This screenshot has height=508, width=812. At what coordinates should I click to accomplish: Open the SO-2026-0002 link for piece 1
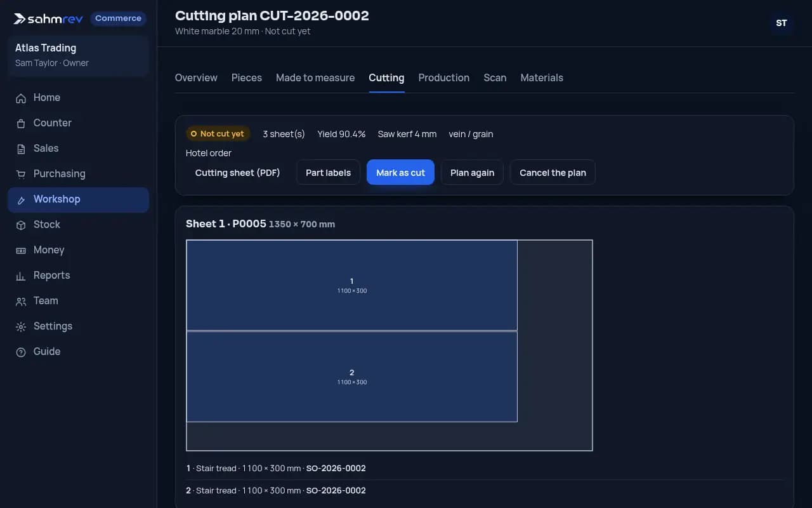(x=336, y=469)
